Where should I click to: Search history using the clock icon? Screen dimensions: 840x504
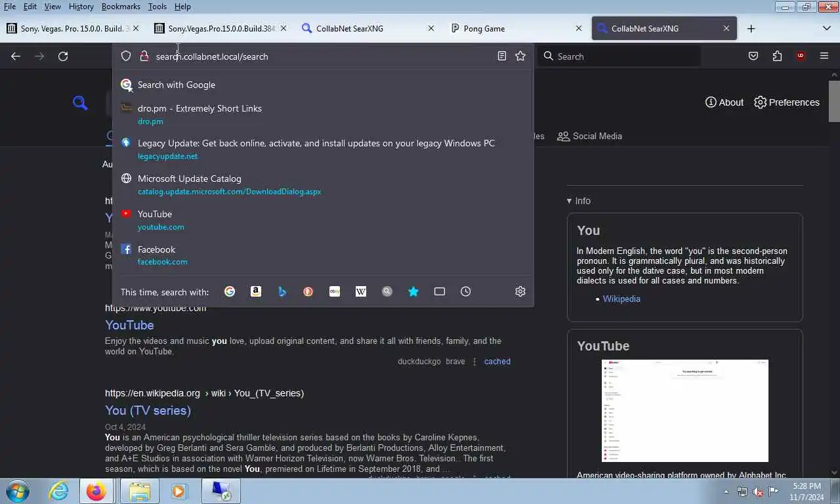point(466,291)
